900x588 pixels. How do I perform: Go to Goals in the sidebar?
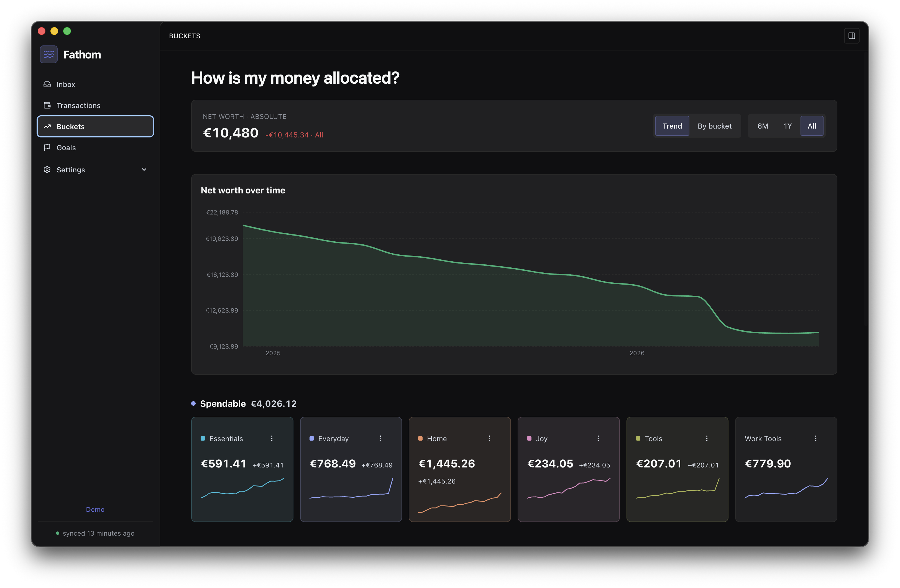95,147
